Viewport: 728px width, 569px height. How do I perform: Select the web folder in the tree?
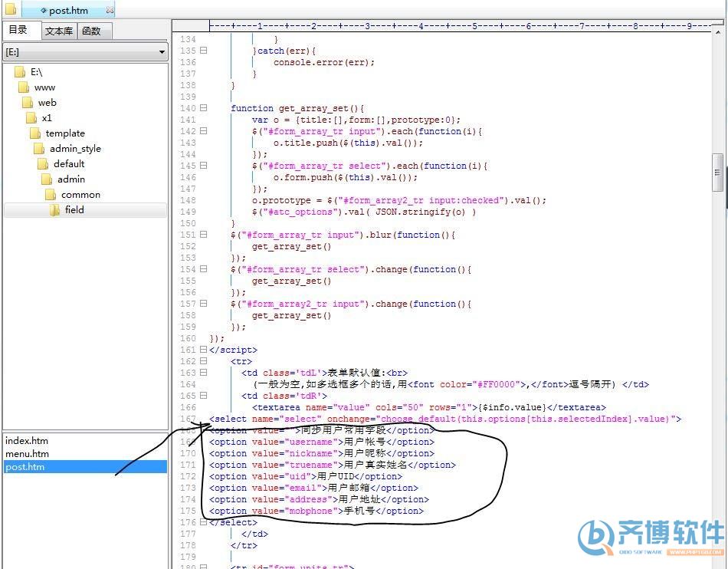(x=47, y=103)
